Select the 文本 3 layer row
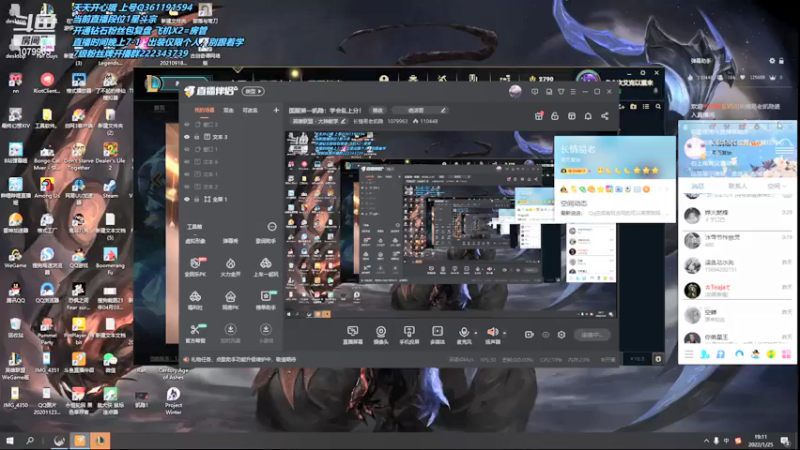Image resolution: width=800 pixels, height=450 pixels. coord(231,137)
